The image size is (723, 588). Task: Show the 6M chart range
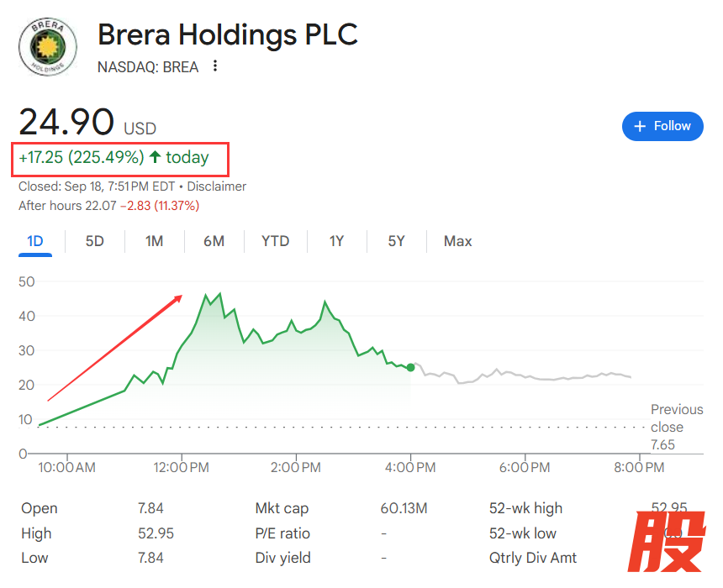[x=214, y=242]
